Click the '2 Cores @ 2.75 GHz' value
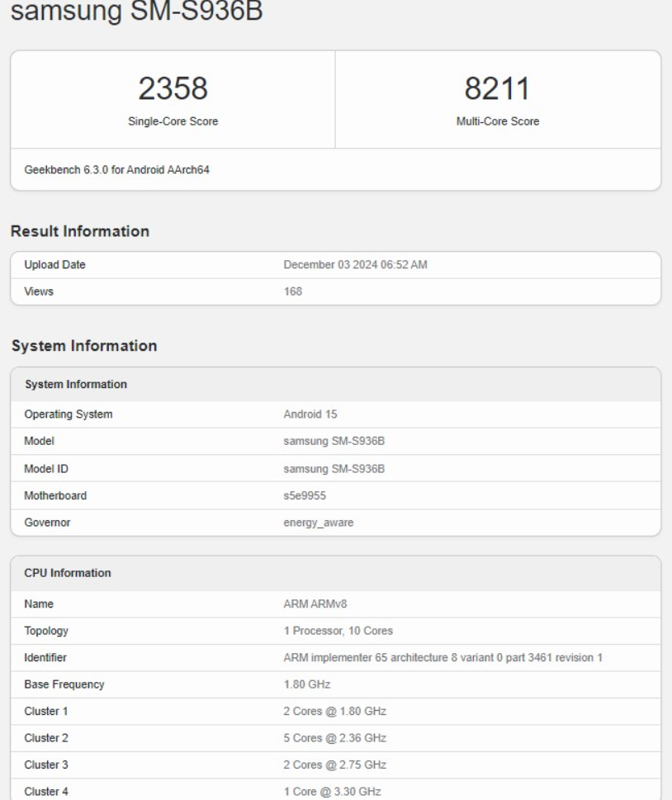The width and height of the screenshot is (672, 800). pyautogui.click(x=334, y=764)
